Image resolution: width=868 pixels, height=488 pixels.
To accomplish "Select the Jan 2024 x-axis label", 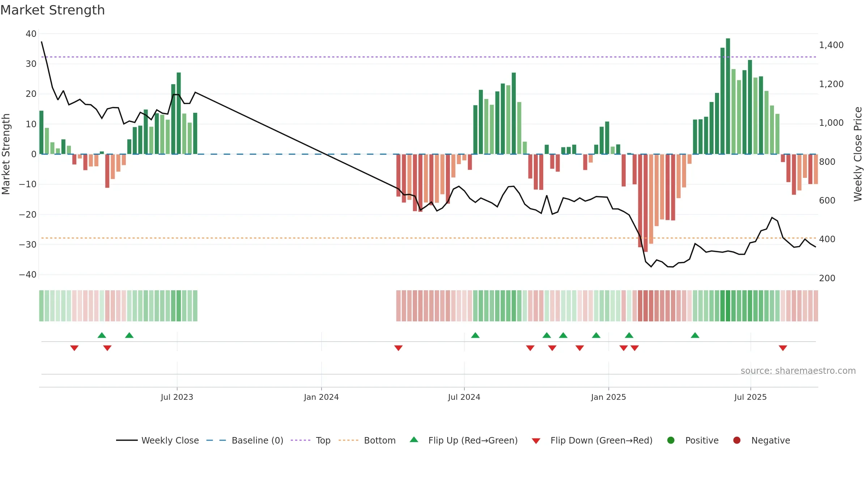I will (x=321, y=397).
